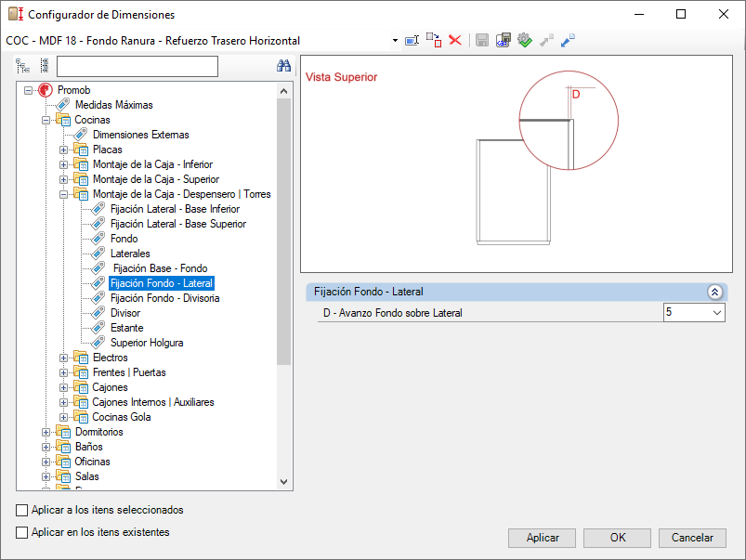Click the tag icon of Medidas Máximas

coord(63,105)
